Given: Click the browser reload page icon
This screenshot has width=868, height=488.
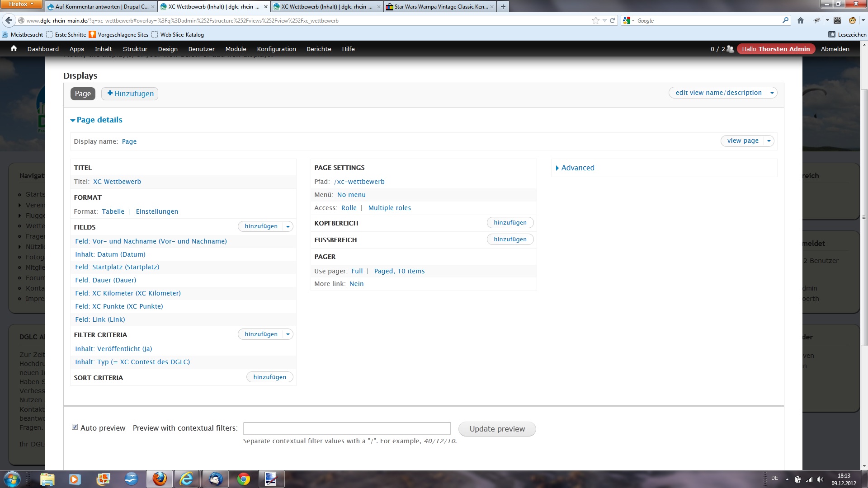Looking at the screenshot, I should (613, 20).
